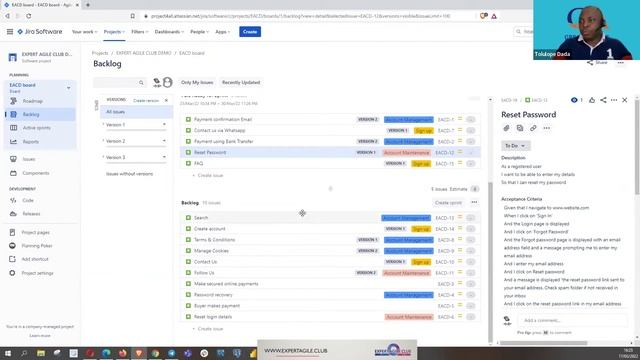Click the add child issue icon
640x360 pixels.
pos(520,128)
